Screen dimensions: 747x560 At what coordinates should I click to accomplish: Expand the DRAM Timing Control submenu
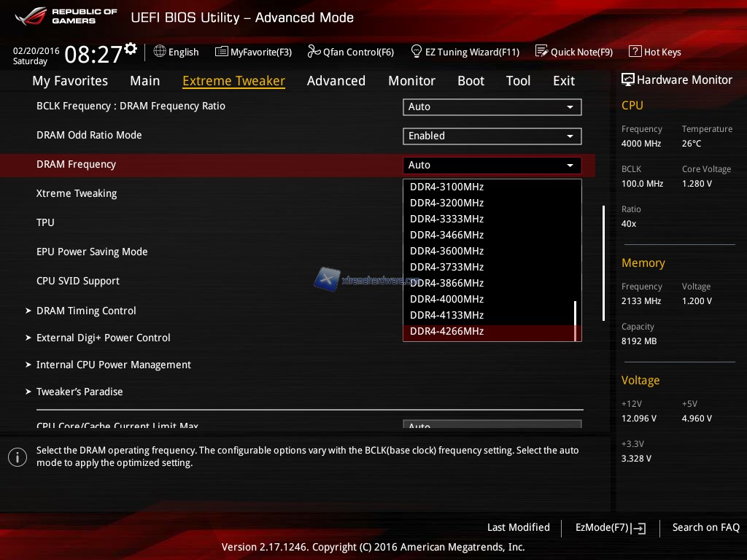pos(86,311)
